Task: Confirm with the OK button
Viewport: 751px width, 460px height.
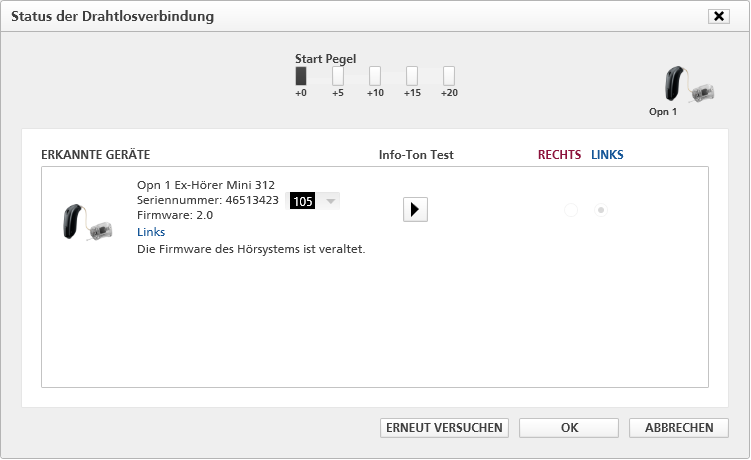Action: tap(569, 428)
